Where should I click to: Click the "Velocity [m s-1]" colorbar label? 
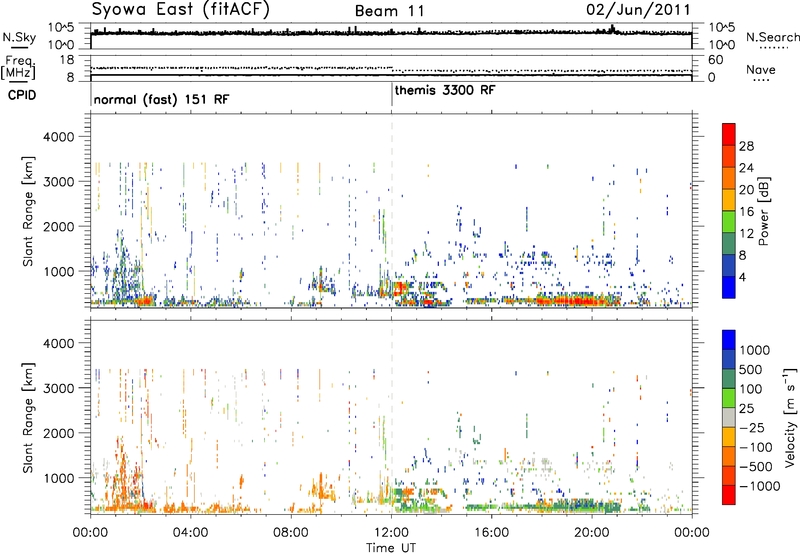point(790,417)
